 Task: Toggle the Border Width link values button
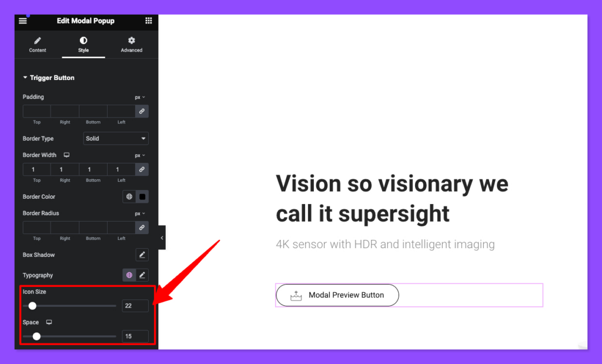point(142,169)
